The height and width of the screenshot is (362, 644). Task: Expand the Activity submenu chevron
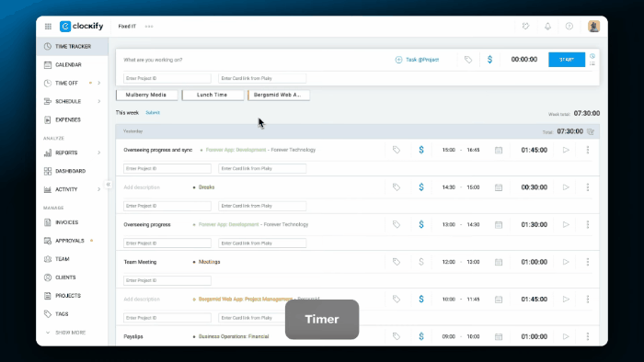(99, 189)
